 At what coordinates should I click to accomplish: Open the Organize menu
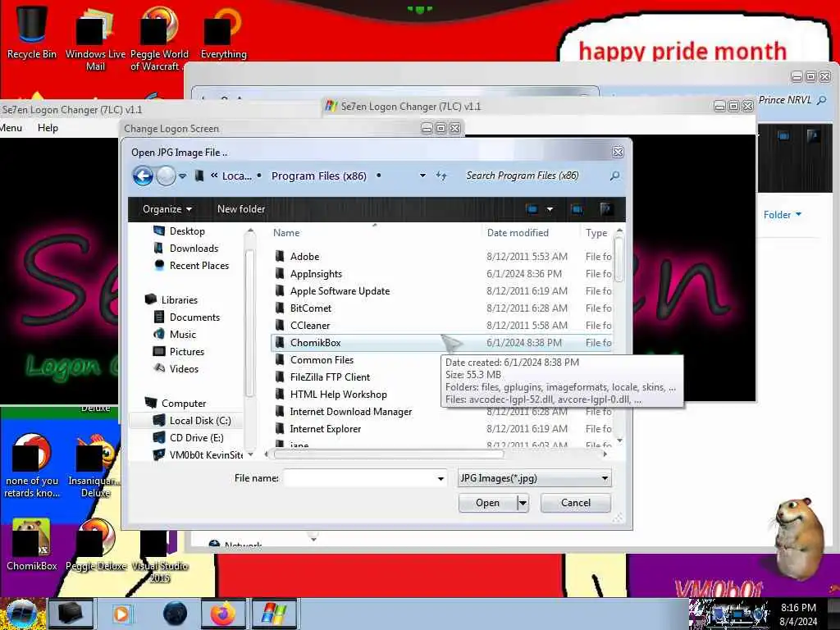(x=167, y=209)
